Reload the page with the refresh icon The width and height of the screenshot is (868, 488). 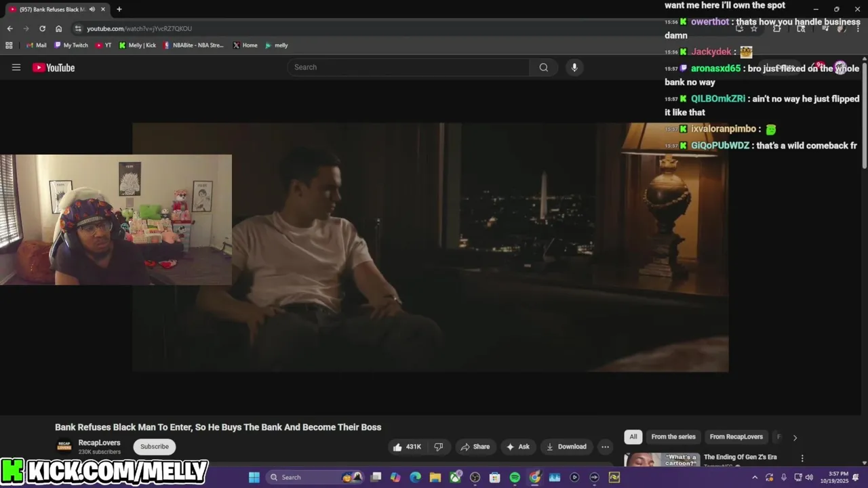pyautogui.click(x=42, y=28)
